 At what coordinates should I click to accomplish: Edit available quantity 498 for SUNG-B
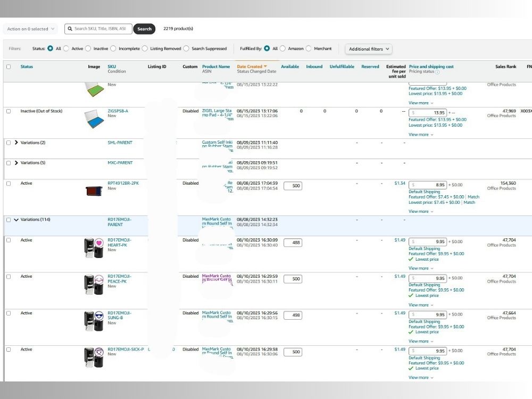click(293, 315)
